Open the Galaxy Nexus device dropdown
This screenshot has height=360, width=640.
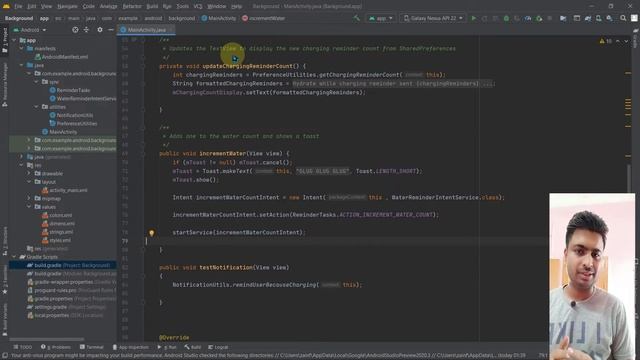[x=433, y=18]
